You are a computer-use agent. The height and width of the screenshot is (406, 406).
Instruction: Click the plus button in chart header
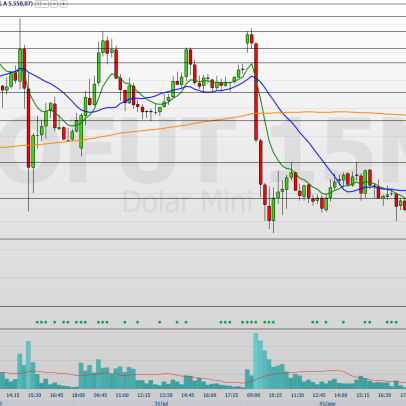63,4
